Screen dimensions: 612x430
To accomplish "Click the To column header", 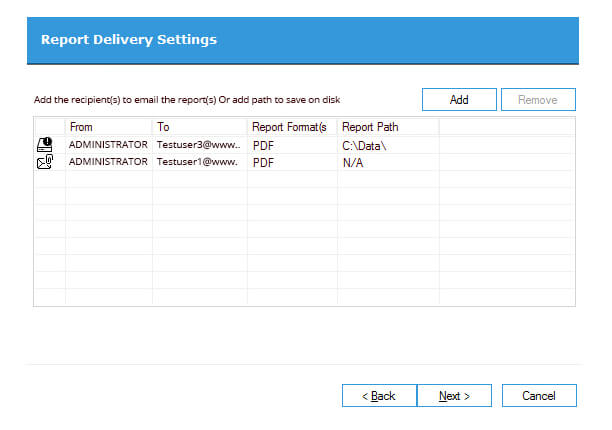I will (x=199, y=127).
